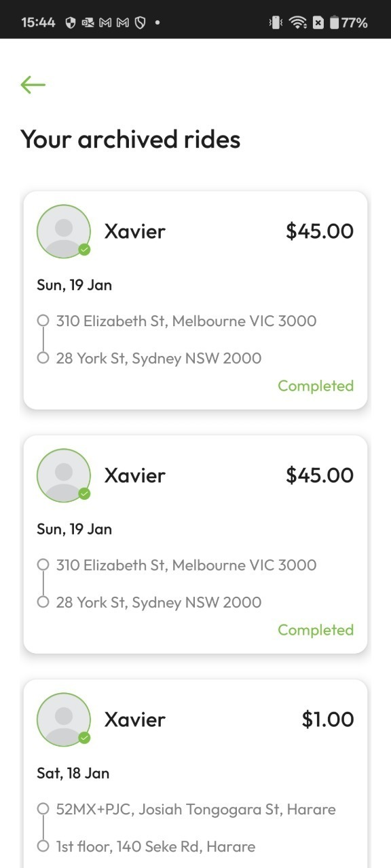Open first ride's 310 Elizabeth St pickup address
Image resolution: width=391 pixels, height=868 pixels.
point(186,321)
